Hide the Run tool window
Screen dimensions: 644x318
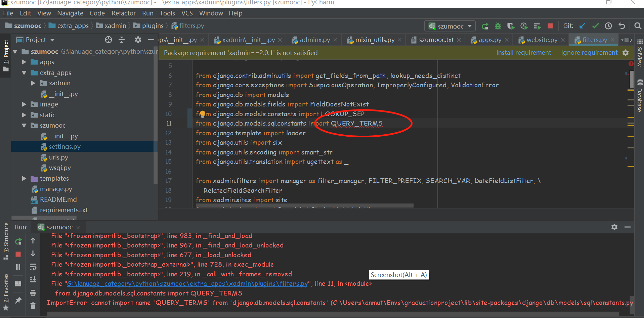click(x=628, y=227)
